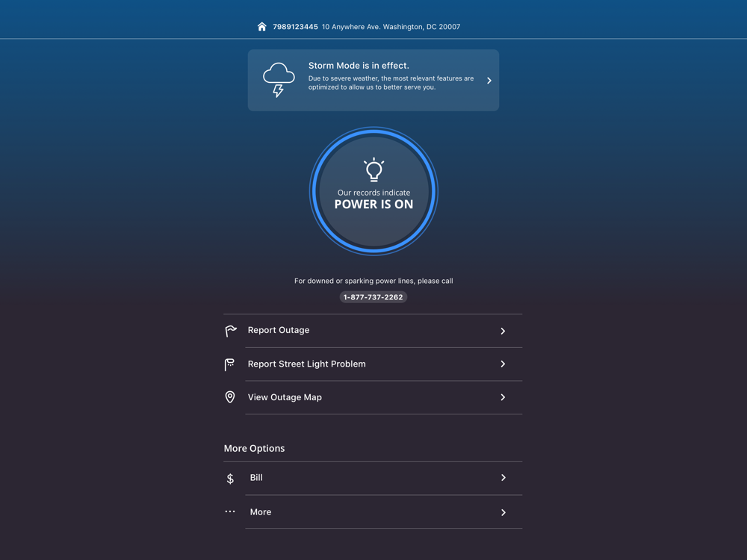This screenshot has width=747, height=560.
Task: Call 1-877-737-2262 phone number button
Action: tap(373, 297)
